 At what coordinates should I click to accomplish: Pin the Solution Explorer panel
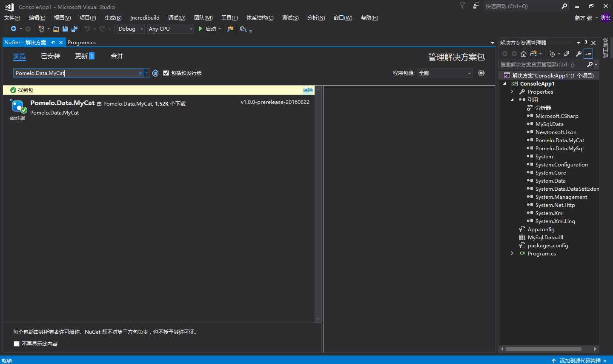click(x=586, y=43)
